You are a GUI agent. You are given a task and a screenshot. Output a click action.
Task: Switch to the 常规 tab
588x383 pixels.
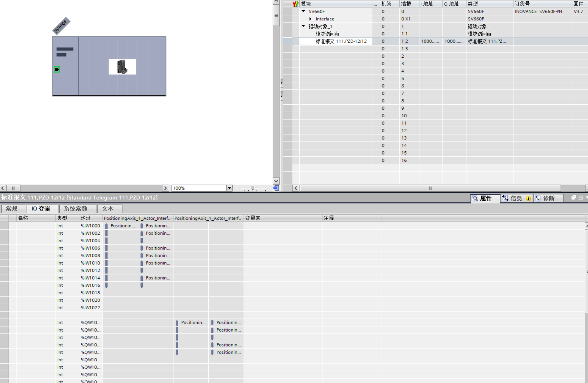point(12,209)
